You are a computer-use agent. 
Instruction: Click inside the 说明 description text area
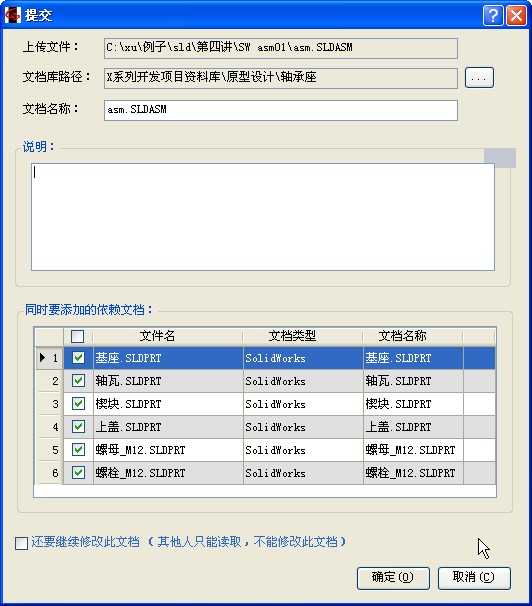click(263, 217)
